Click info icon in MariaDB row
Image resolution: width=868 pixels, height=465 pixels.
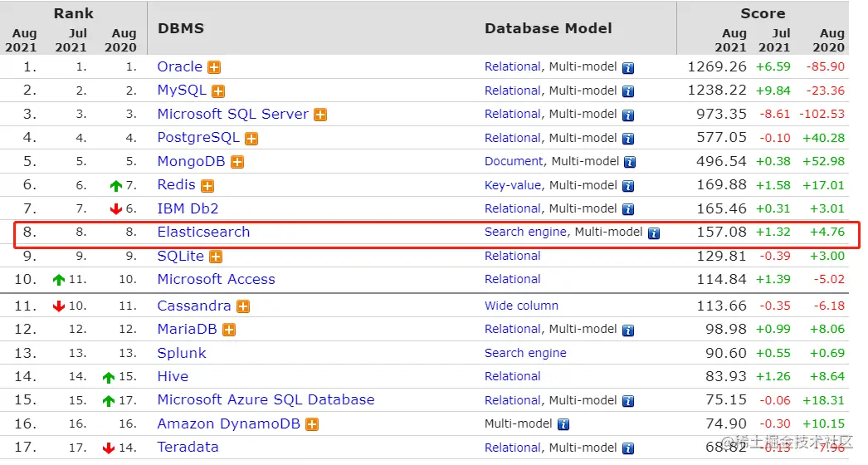[x=628, y=330]
